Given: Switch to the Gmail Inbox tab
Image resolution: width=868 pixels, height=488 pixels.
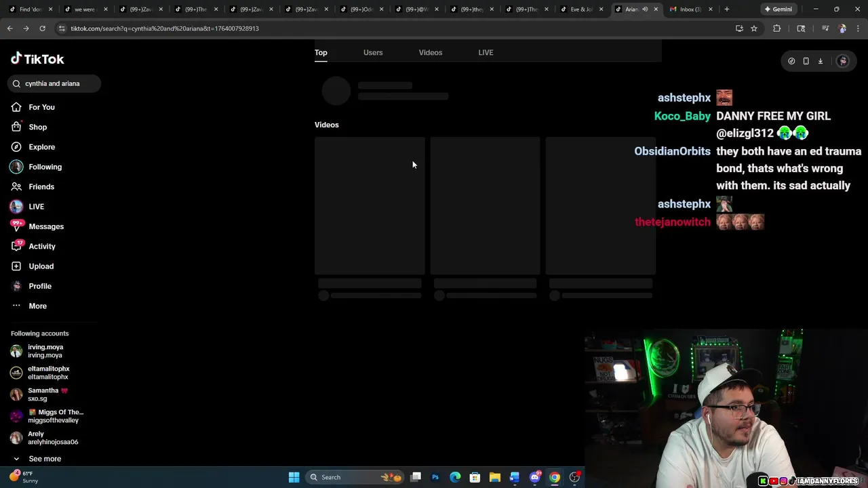Looking at the screenshot, I should coord(690,9).
